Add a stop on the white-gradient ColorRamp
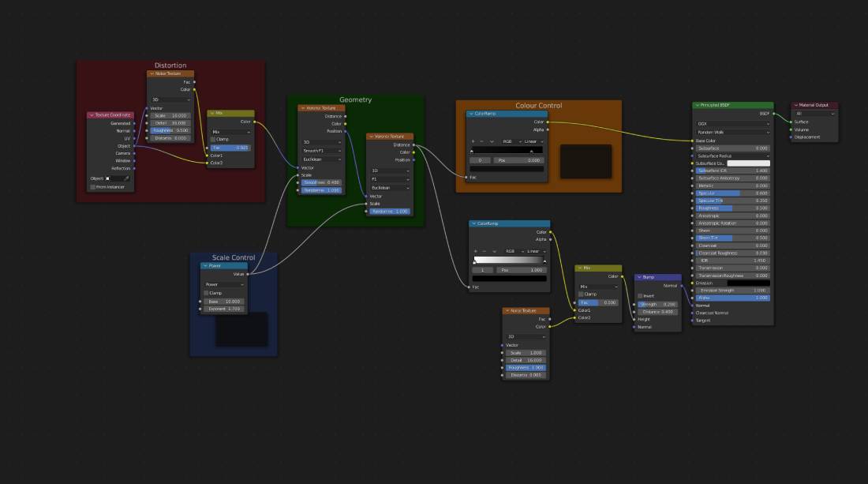868x484 pixels. tap(476, 251)
